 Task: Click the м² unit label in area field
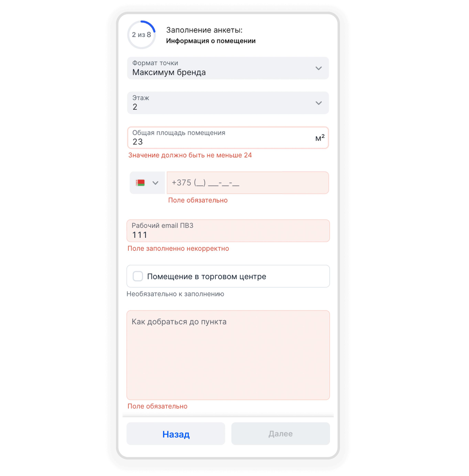(320, 138)
